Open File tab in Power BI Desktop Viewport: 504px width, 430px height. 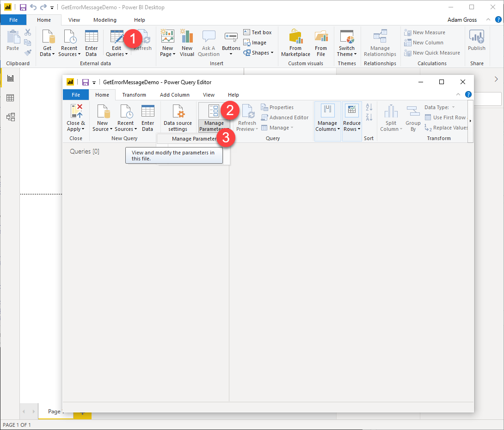pyautogui.click(x=13, y=20)
